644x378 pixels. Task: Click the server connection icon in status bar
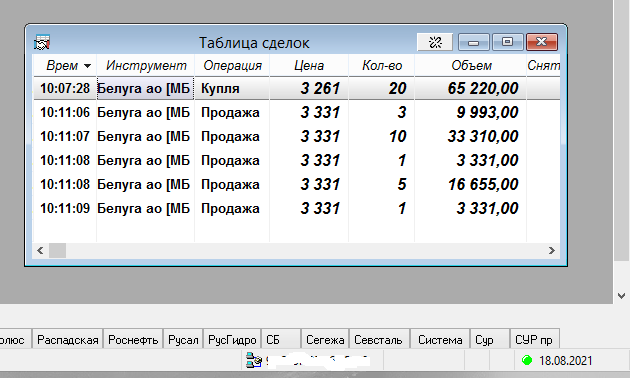tap(254, 360)
